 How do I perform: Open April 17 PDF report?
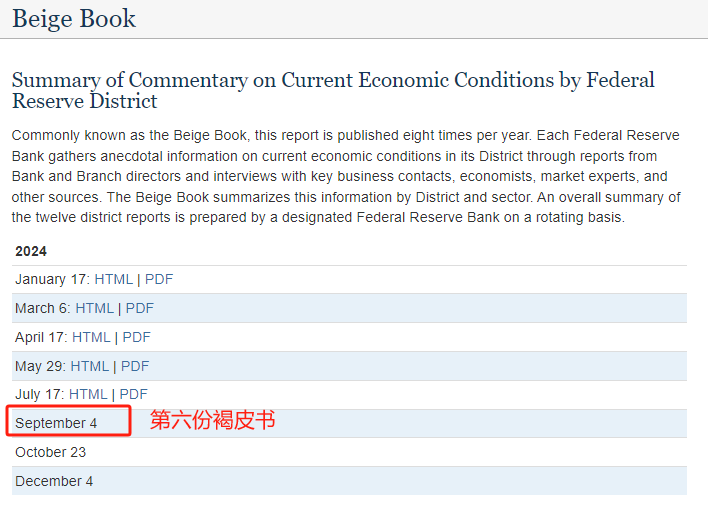click(137, 337)
